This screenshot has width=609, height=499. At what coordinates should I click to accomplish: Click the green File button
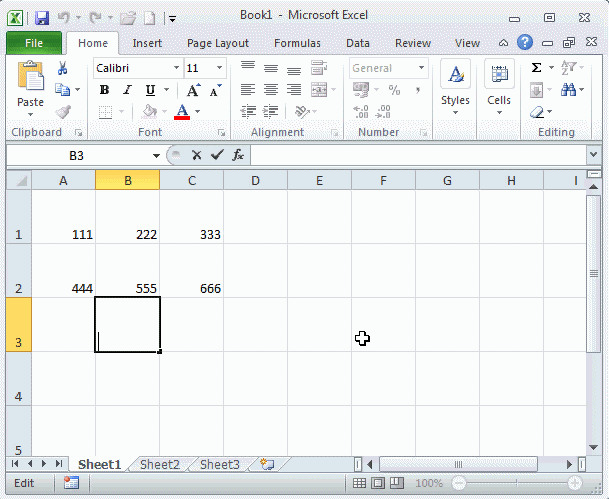click(x=34, y=43)
